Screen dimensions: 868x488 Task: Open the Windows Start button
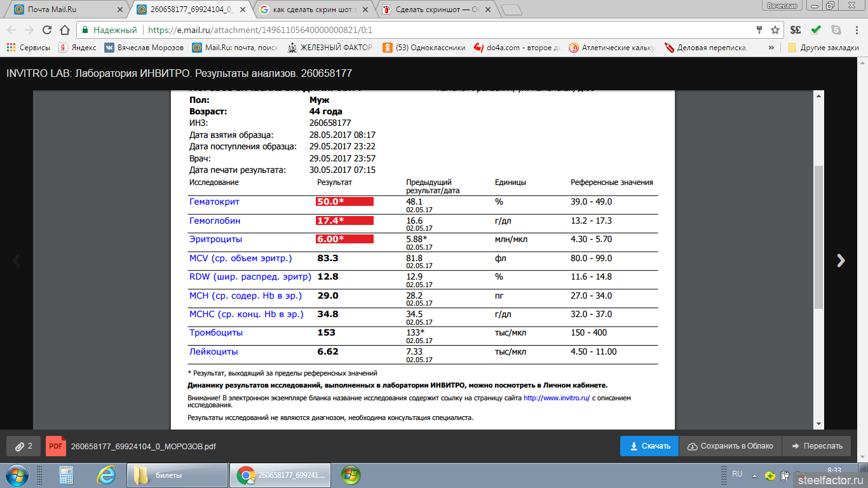click(17, 475)
